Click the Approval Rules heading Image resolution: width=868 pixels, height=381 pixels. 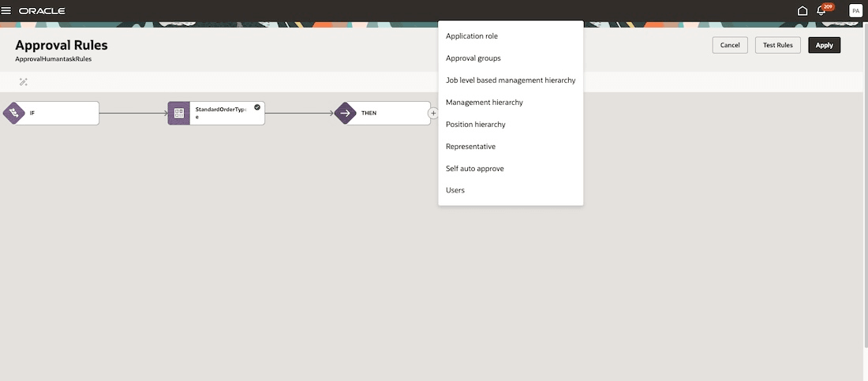[62, 45]
